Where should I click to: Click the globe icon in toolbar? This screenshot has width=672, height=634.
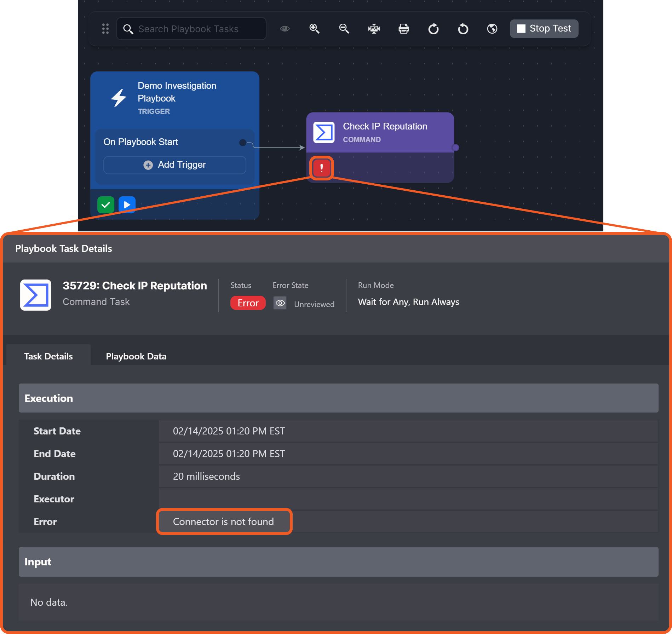(x=492, y=29)
